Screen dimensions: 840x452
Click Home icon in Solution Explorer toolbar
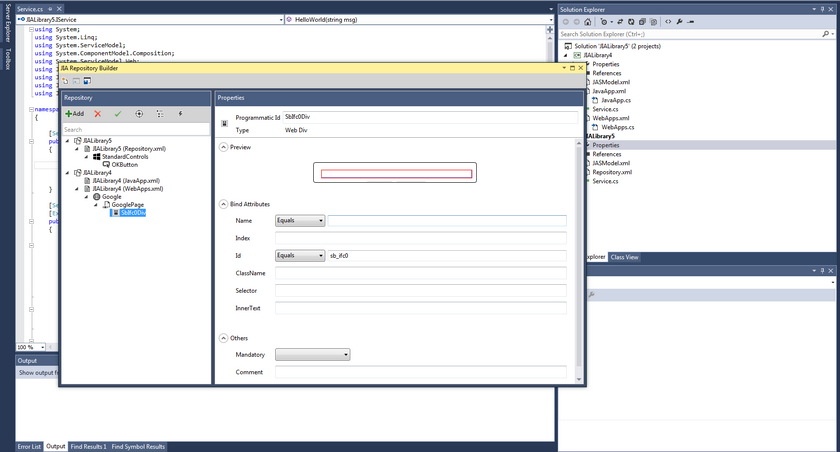(588, 22)
